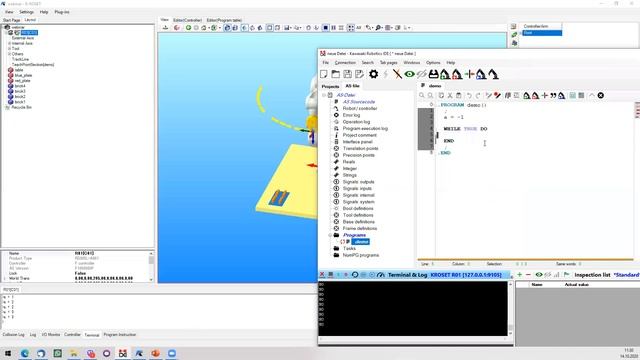Select NumPG programs folder
This screenshot has width=640, height=360.
click(361, 255)
